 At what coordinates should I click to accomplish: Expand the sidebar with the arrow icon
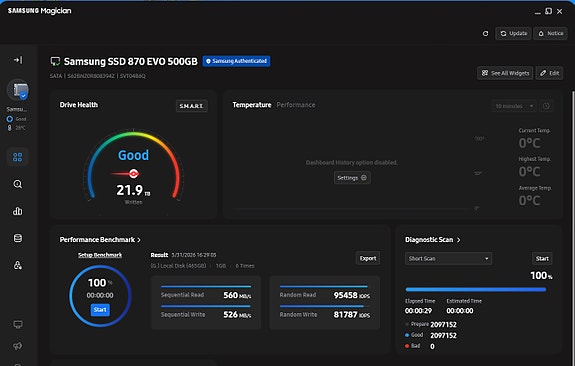[x=18, y=60]
